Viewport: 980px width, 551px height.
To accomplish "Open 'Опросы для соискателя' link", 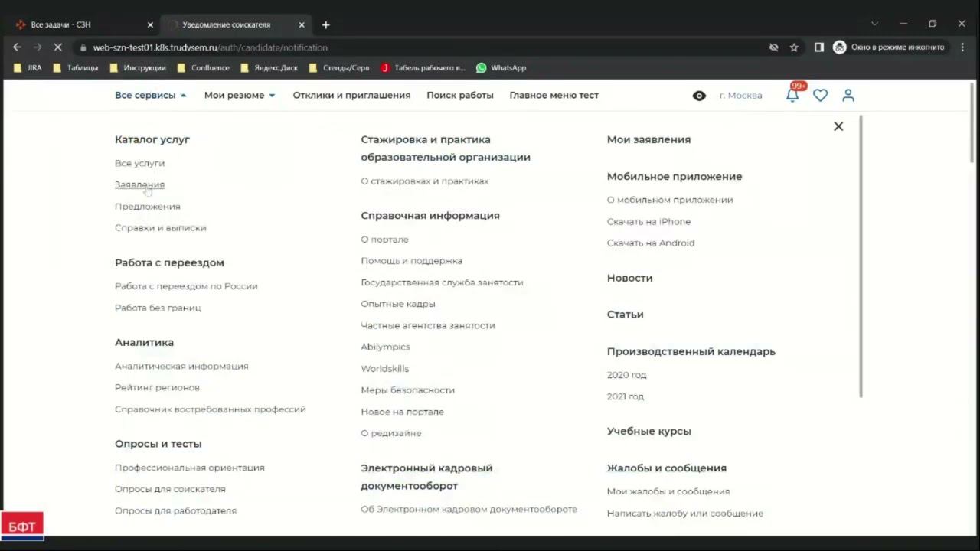I will point(170,488).
